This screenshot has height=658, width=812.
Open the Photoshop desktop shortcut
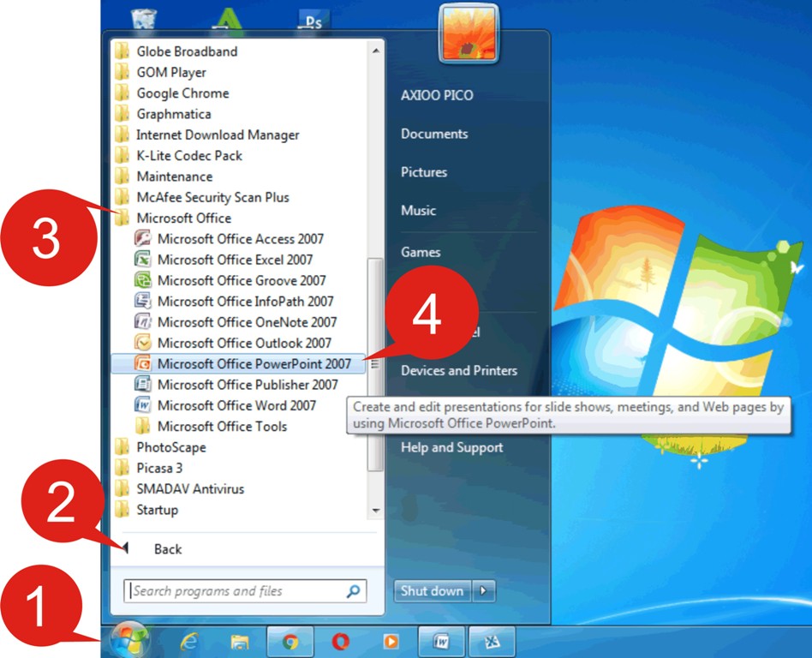(313, 21)
